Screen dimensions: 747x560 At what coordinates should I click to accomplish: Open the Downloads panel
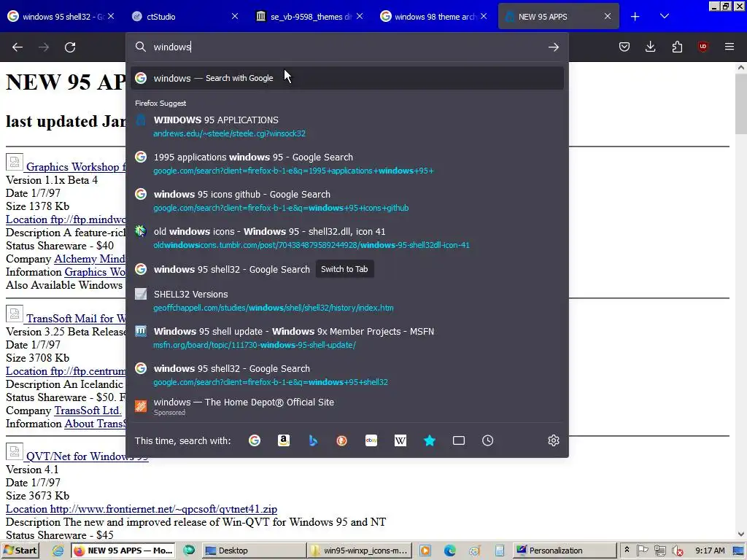pos(650,47)
